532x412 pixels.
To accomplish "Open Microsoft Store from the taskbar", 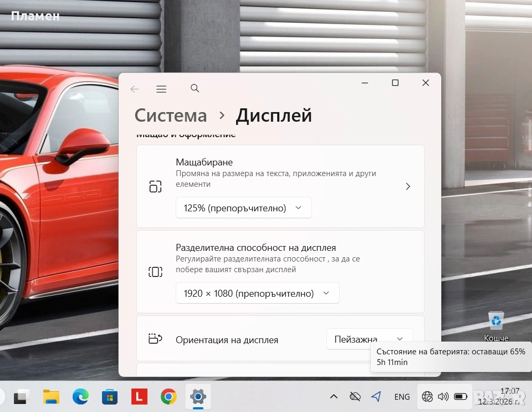I will [109, 397].
